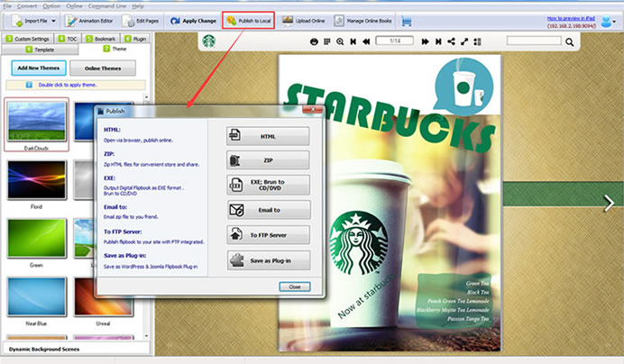Expand the Import File dropdown arrow

coord(53,21)
